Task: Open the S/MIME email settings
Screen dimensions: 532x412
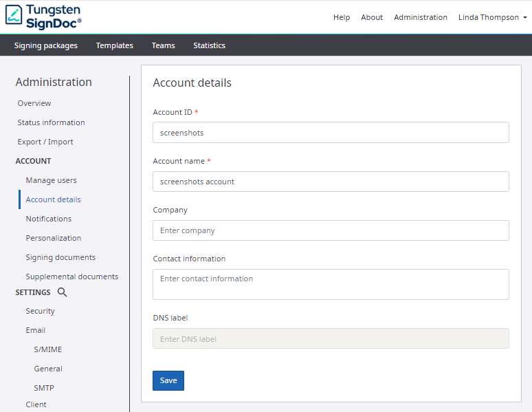Action: click(48, 349)
